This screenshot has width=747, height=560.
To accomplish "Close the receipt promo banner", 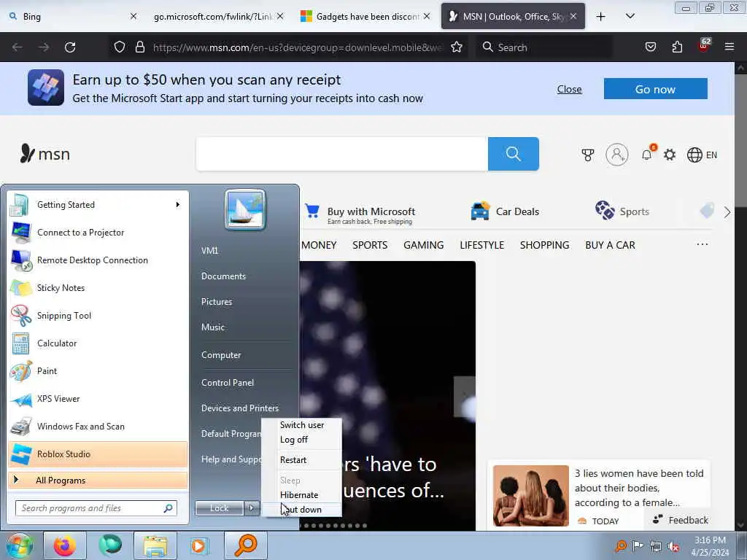I will (x=569, y=89).
